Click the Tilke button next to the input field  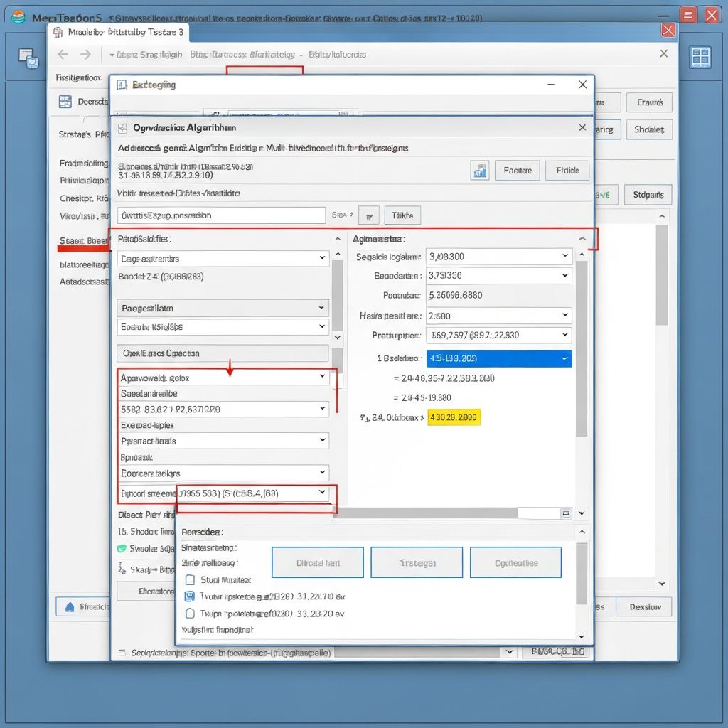click(x=402, y=215)
